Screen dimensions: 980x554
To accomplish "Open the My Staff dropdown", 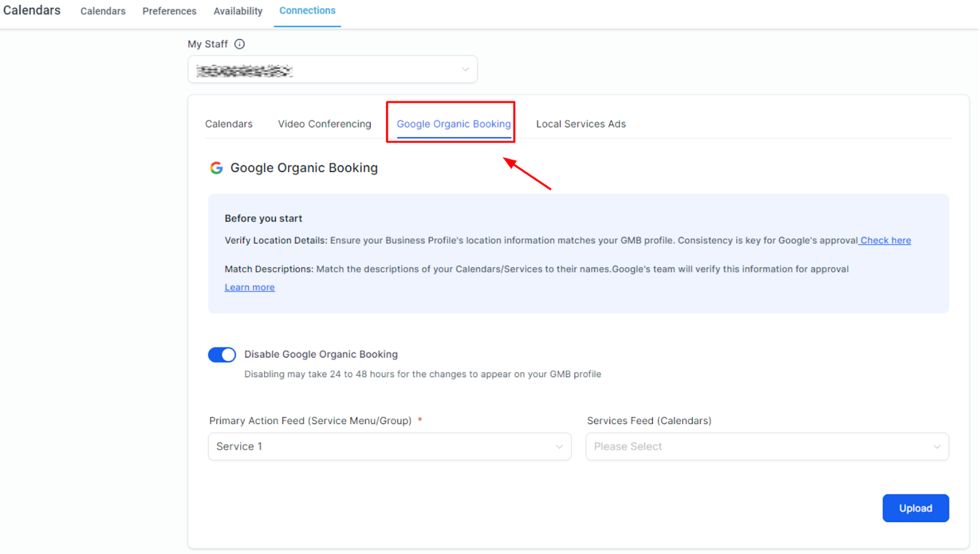I will (333, 70).
